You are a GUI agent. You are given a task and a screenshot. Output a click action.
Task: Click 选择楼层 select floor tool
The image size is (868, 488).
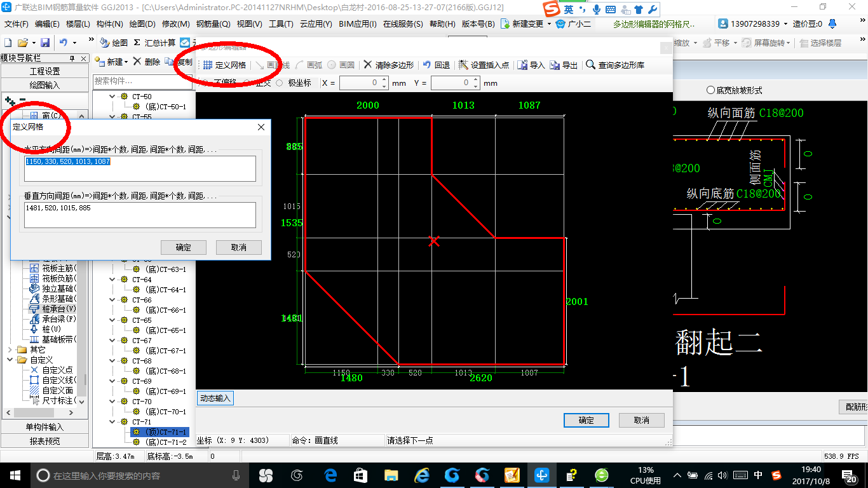[x=820, y=43]
